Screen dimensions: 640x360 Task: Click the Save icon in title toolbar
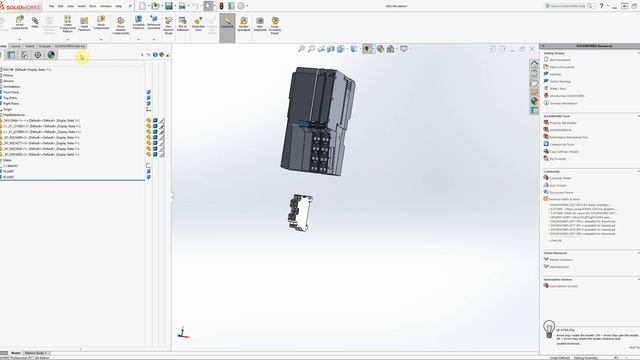click(x=169, y=6)
